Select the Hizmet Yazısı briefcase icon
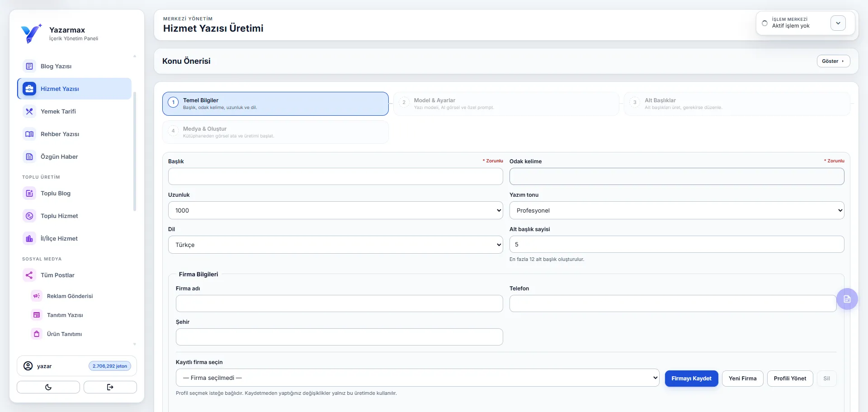The width and height of the screenshot is (868, 412). tap(29, 89)
